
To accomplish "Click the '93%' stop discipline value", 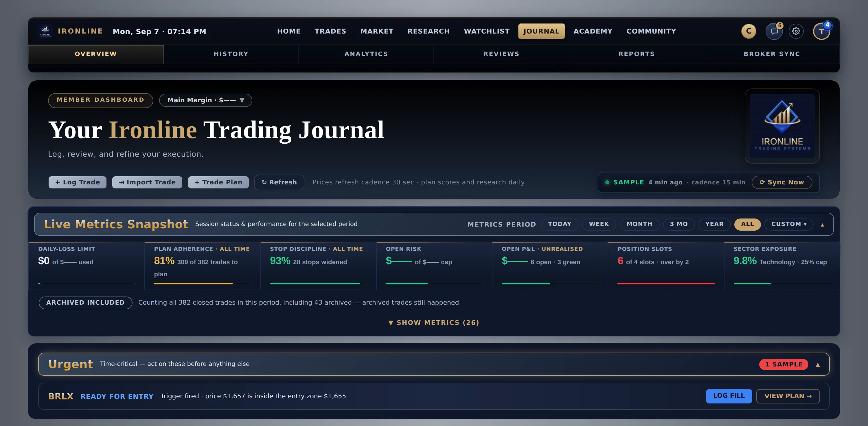I will click(280, 261).
